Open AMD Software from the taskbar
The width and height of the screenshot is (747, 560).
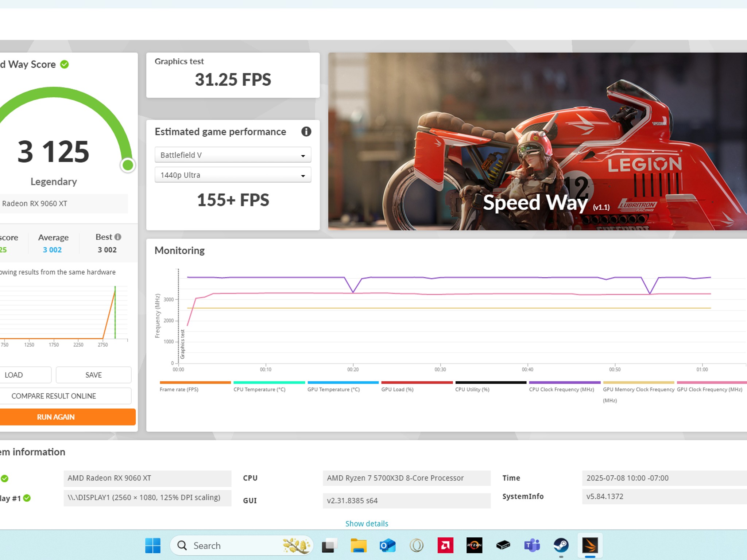[445, 546]
